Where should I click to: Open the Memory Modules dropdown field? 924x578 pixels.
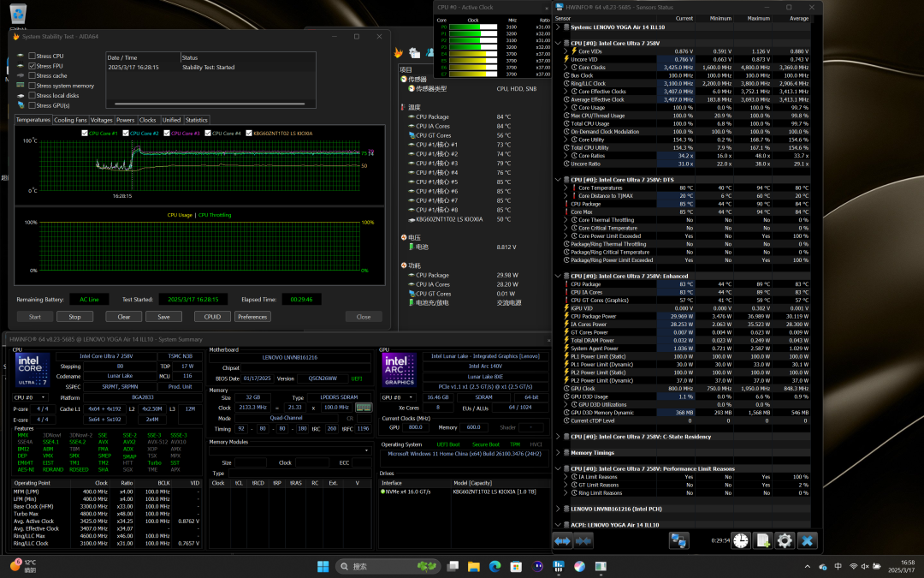pos(291,450)
